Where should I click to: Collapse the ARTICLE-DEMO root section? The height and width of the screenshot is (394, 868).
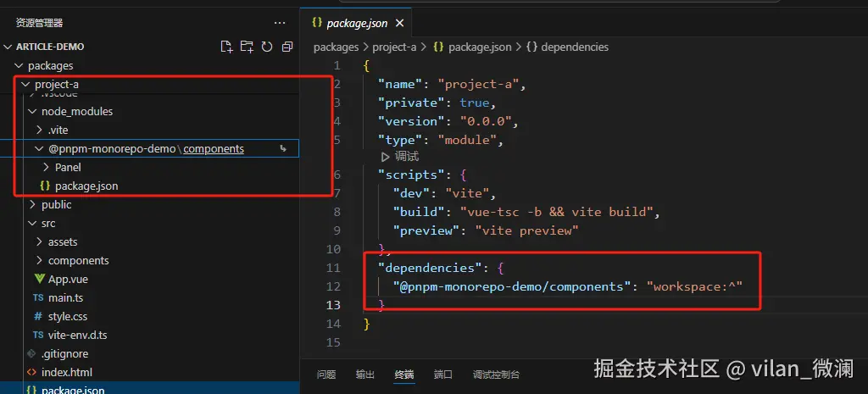(8, 47)
